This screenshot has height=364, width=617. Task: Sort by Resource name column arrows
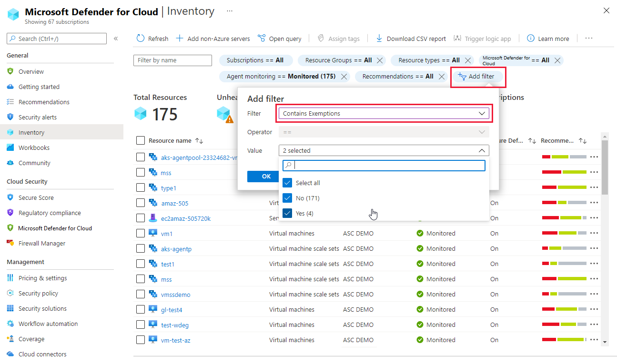coord(199,141)
